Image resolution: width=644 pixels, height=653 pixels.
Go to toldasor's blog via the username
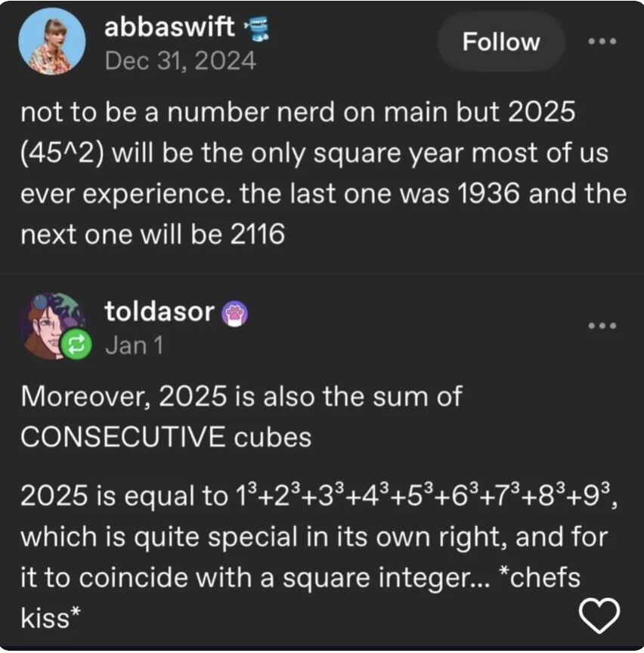[x=159, y=311]
